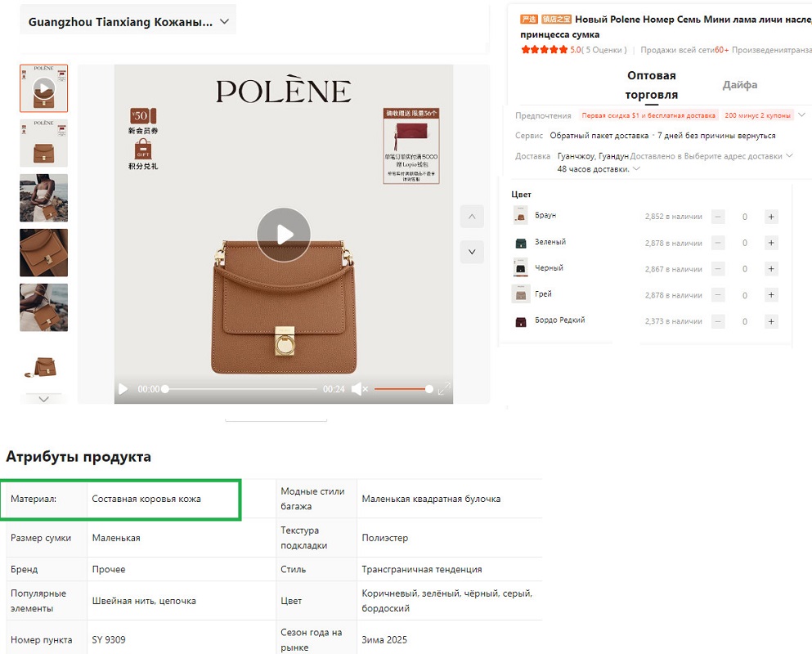
Task: Increase quantity for Браун color
Action: coord(770,217)
